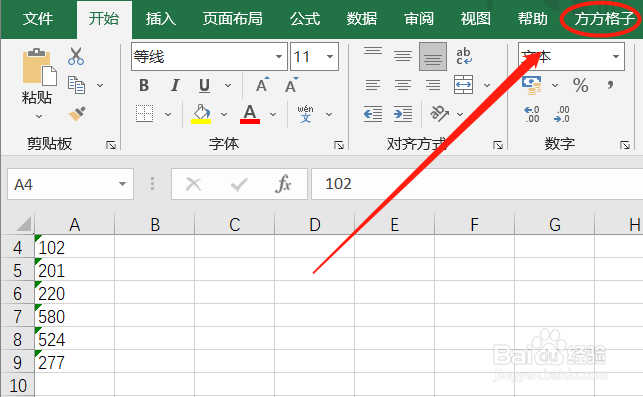
Task: Set middle vertical alignment
Action: 403,56
